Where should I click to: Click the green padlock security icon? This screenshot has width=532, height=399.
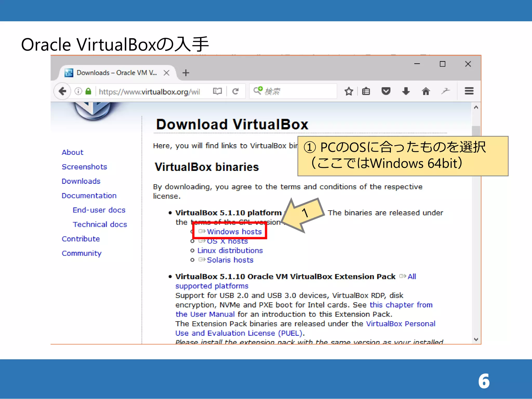(x=88, y=91)
